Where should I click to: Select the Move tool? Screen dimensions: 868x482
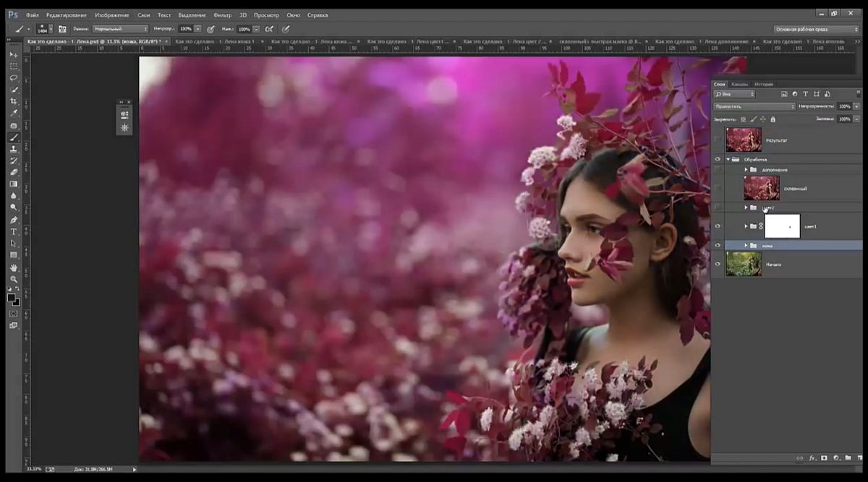tap(13, 55)
